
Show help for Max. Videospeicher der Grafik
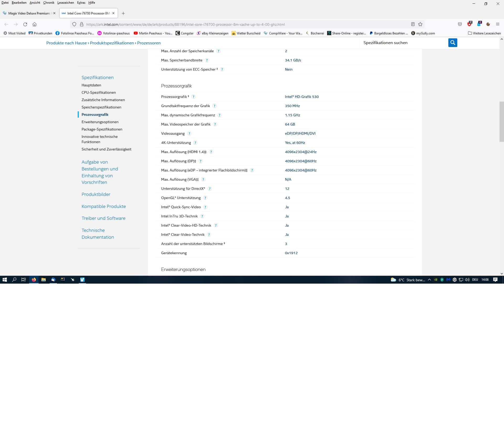click(215, 124)
